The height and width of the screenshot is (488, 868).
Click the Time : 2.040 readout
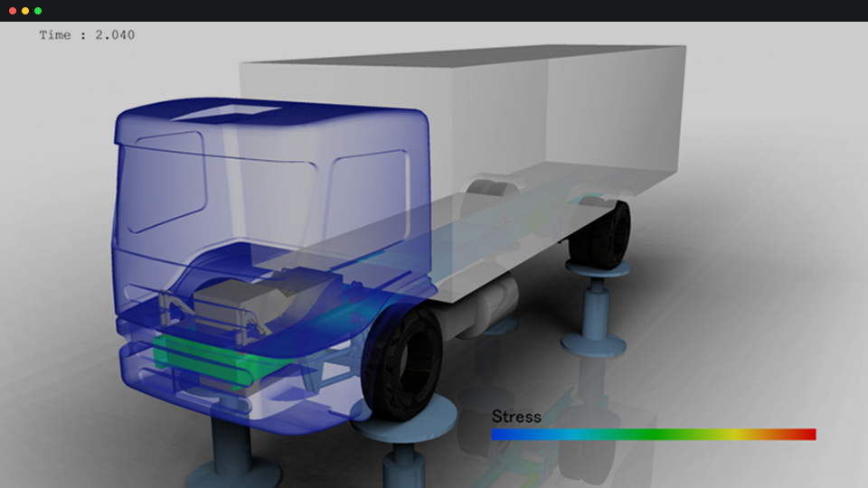(87, 35)
